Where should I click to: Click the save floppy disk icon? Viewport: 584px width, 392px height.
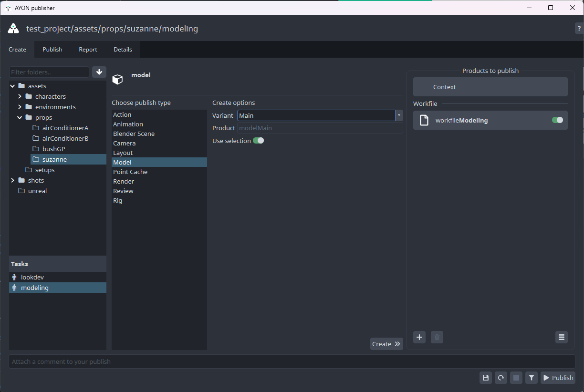click(x=486, y=378)
